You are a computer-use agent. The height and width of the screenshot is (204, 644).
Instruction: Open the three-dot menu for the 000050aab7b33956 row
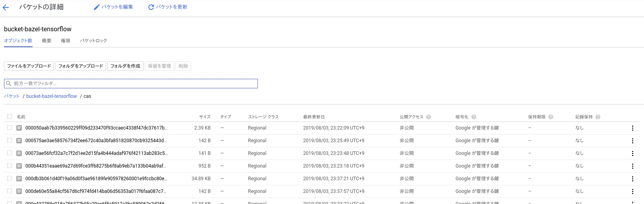pyautogui.click(x=632, y=128)
